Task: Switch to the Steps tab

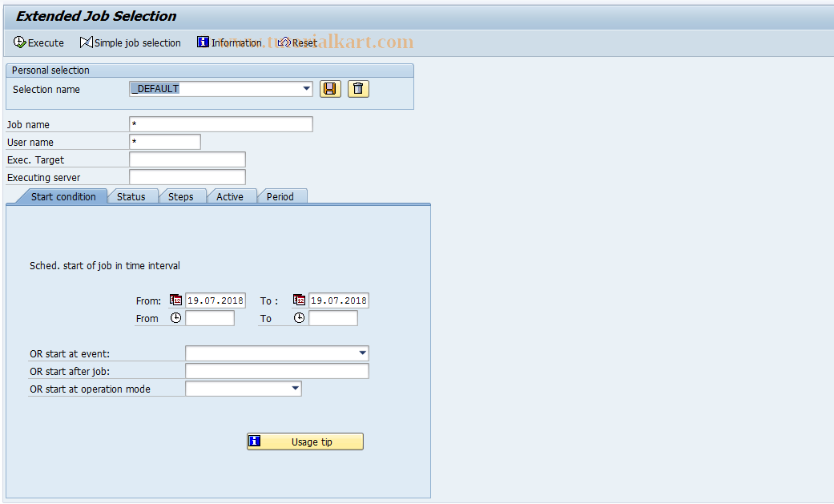Action: point(181,196)
